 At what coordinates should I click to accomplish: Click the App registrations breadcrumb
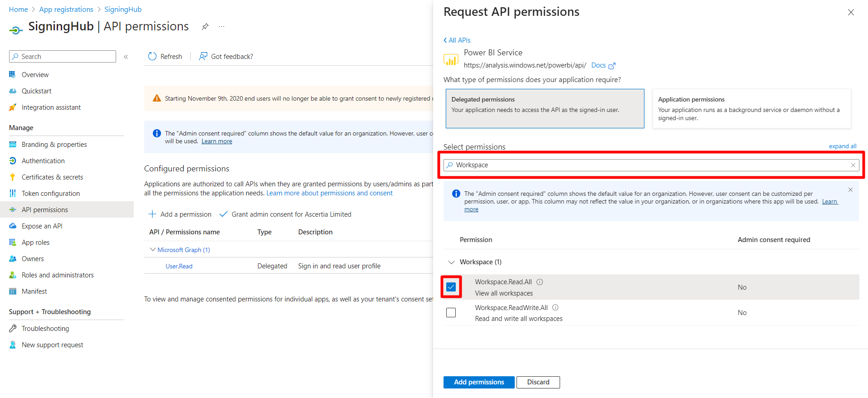[66, 9]
